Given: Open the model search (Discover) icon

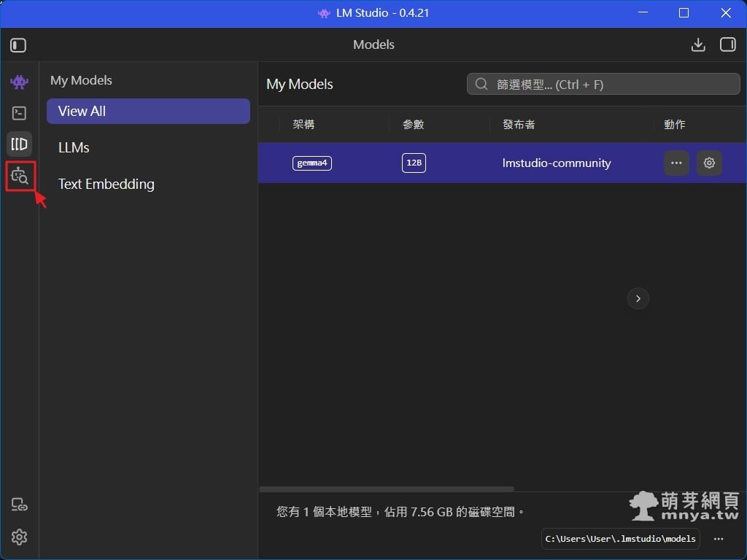Looking at the screenshot, I should coord(20,176).
